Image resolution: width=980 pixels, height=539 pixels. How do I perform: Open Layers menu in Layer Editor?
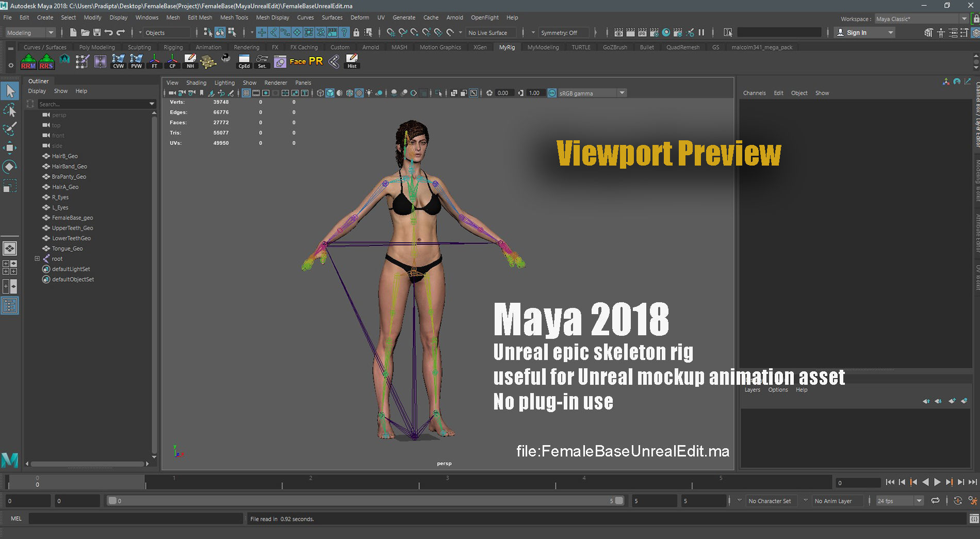tap(752, 390)
